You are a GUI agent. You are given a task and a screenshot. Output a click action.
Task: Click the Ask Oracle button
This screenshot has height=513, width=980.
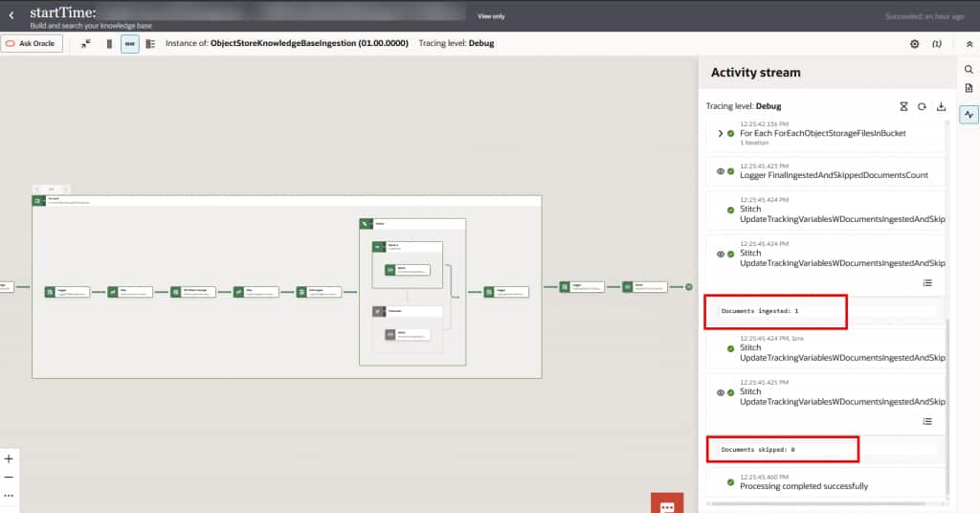[32, 44]
